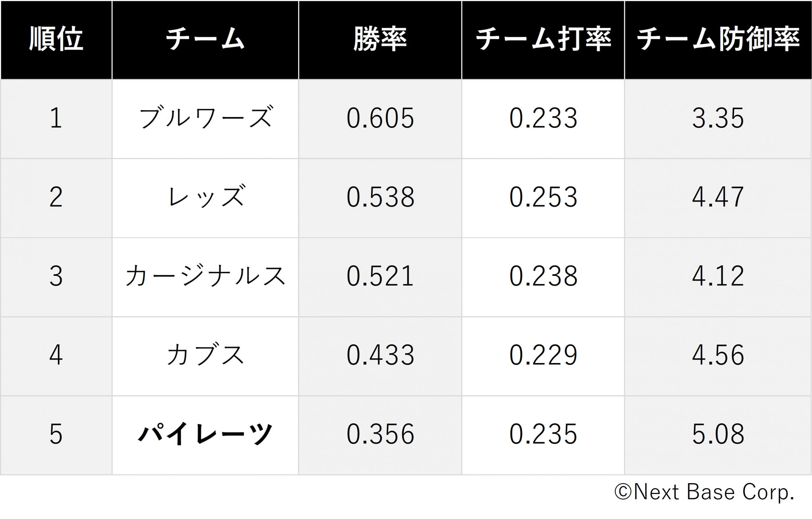Select the レッズ team cell

coord(205,198)
